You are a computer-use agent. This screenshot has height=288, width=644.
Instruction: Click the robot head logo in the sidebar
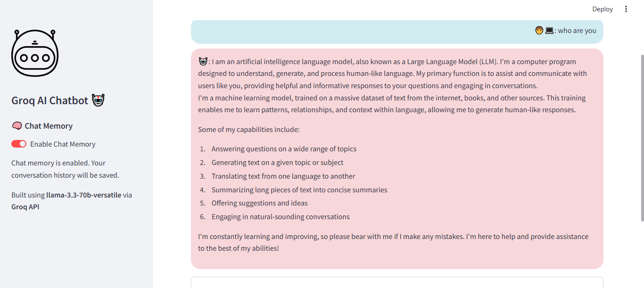34,52
